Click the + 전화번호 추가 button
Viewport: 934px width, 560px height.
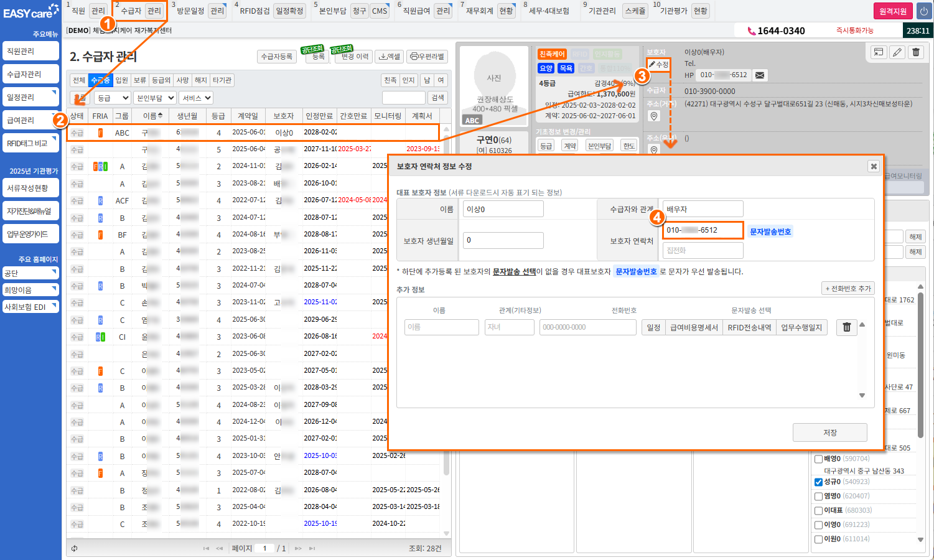[x=848, y=289]
